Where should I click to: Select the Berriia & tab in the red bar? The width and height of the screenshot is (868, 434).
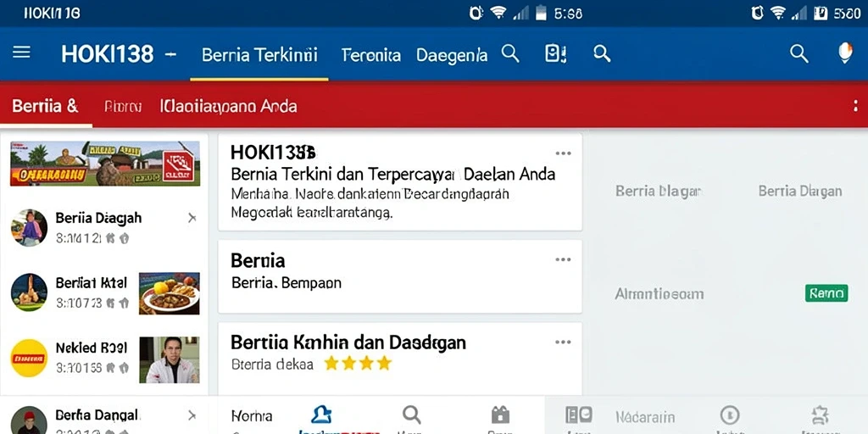[45, 106]
